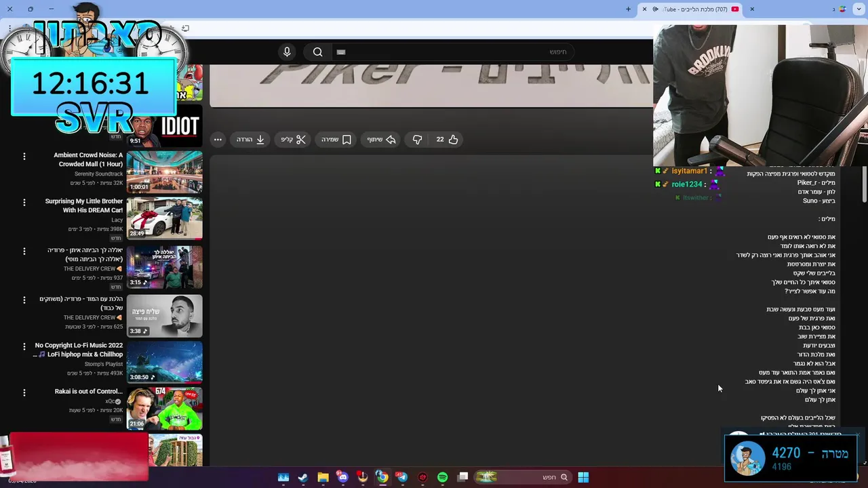Open the Lo-Fi 3:08:50 video thumbnail
868x488 pixels.
(x=164, y=362)
